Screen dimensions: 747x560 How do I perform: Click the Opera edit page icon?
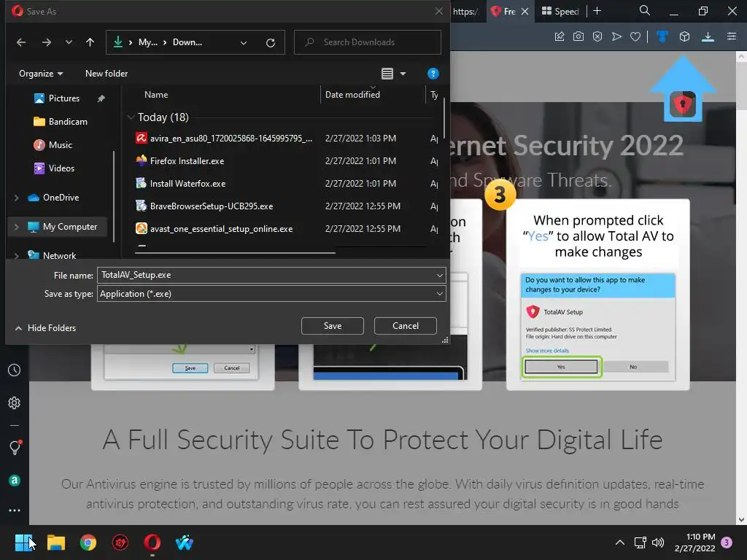coord(560,36)
